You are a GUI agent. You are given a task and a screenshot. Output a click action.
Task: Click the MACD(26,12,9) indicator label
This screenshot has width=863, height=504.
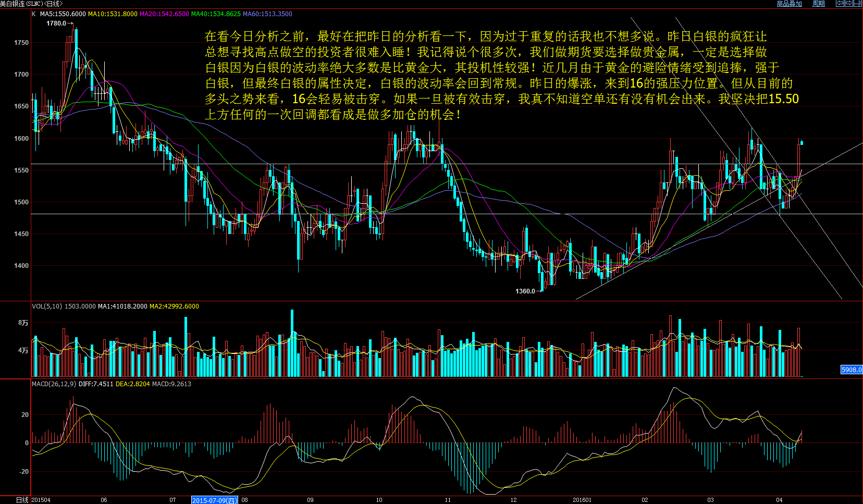pyautogui.click(x=54, y=384)
